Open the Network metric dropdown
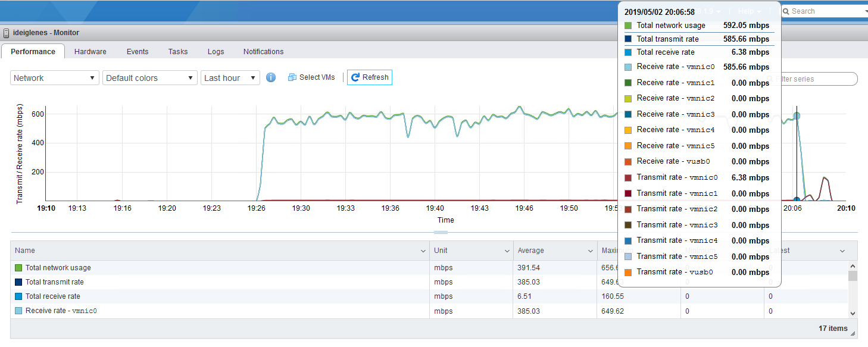This screenshot has width=868, height=347. tap(55, 78)
